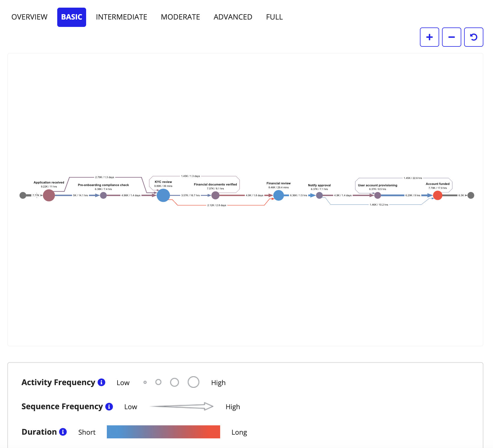The image size is (493, 448).
Task: Reset the diagram view
Action: pos(473,37)
